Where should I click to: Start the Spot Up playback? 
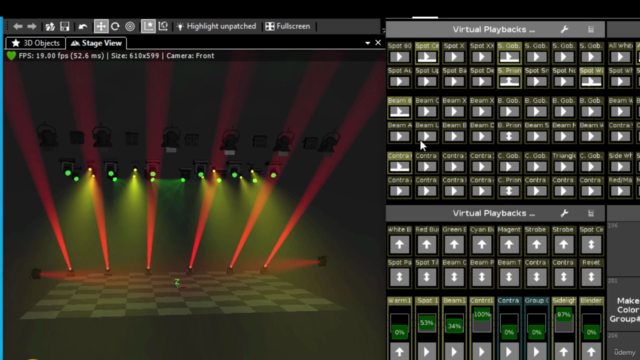tap(427, 81)
